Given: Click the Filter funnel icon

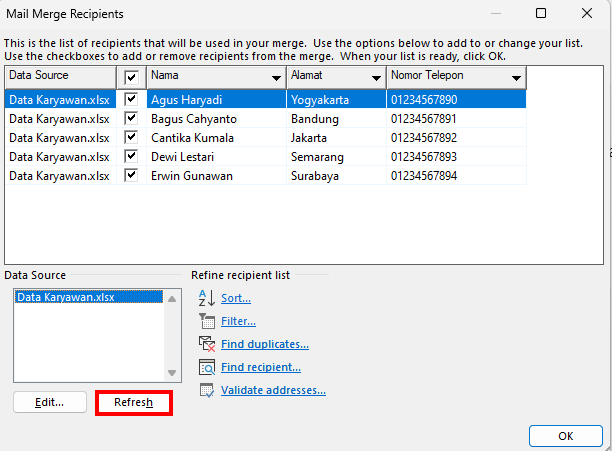Looking at the screenshot, I should (x=207, y=321).
